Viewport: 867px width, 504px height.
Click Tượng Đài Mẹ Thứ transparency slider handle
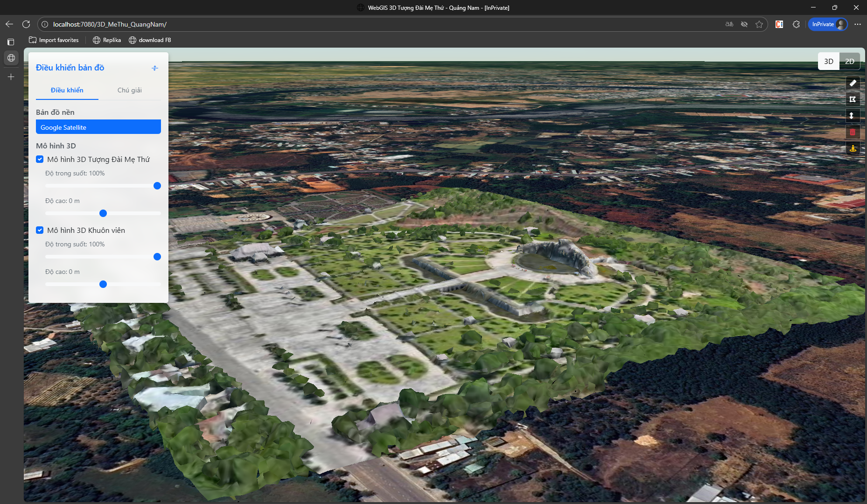coord(157,186)
